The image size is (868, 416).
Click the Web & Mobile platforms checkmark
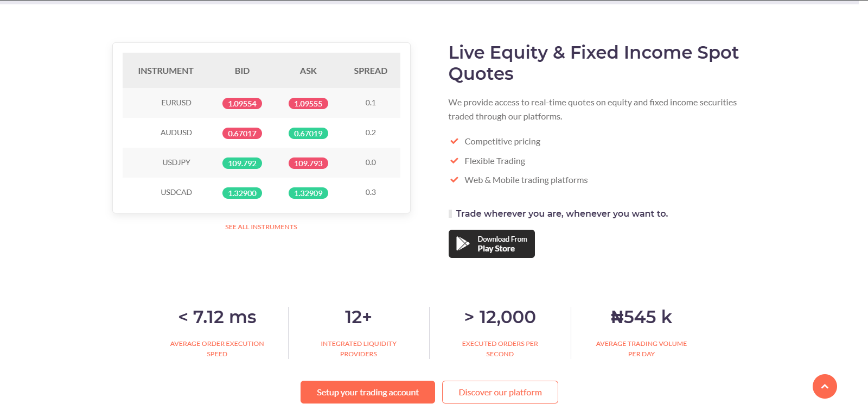pos(455,180)
